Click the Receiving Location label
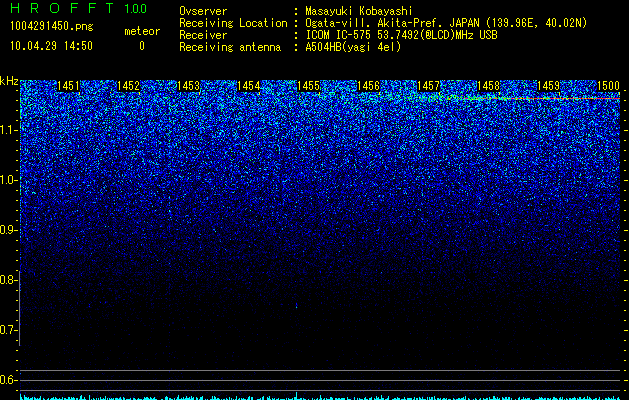The height and width of the screenshot is (400, 629). tap(233, 23)
